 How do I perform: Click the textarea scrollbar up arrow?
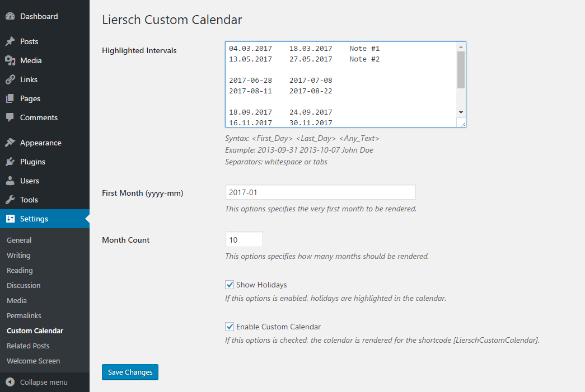click(461, 47)
